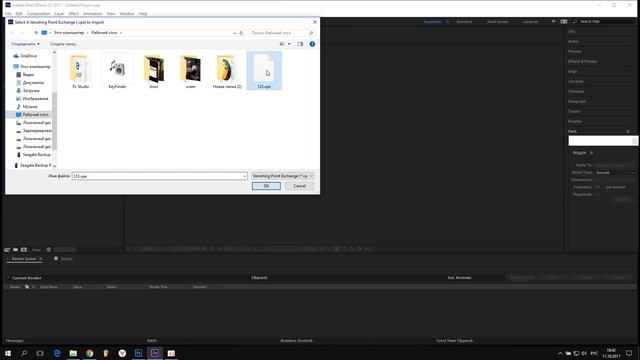Image resolution: width=640 pixels, height=360 pixels.
Task: Click the Up one level arrow
Action: tap(36, 33)
